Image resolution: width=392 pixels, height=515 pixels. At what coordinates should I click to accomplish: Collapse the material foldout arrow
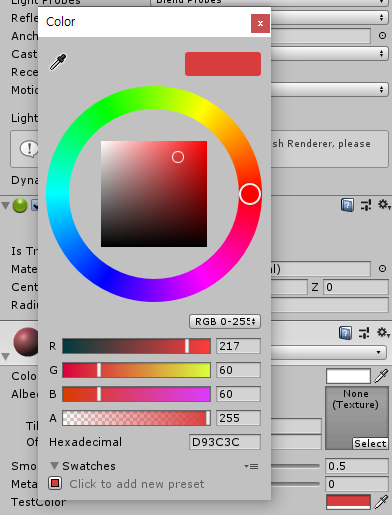tap(5, 357)
